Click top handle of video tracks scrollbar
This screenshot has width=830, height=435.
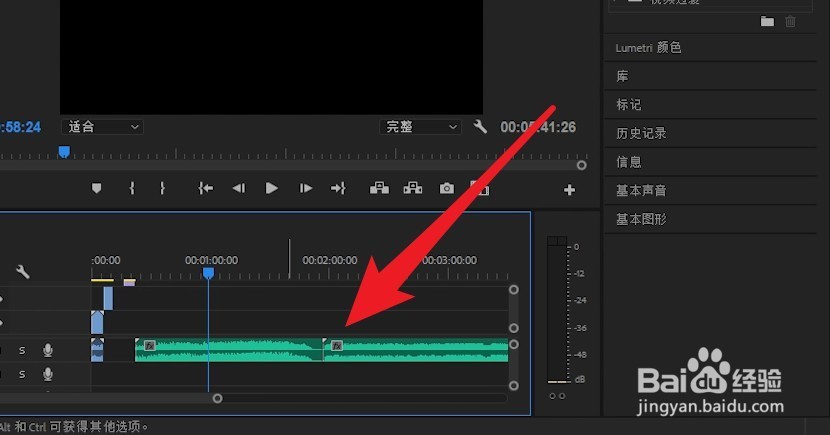point(513,289)
